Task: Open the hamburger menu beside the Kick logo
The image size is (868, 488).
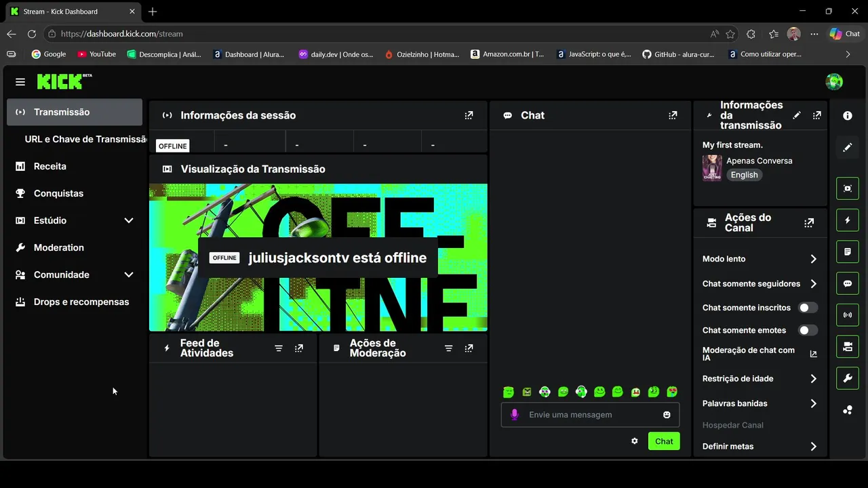Action: click(20, 82)
